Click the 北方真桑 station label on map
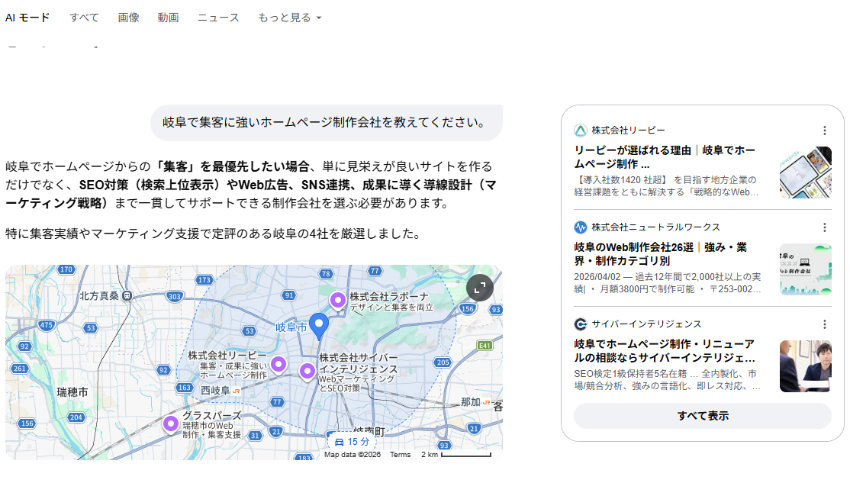850x480 pixels. 106,296
